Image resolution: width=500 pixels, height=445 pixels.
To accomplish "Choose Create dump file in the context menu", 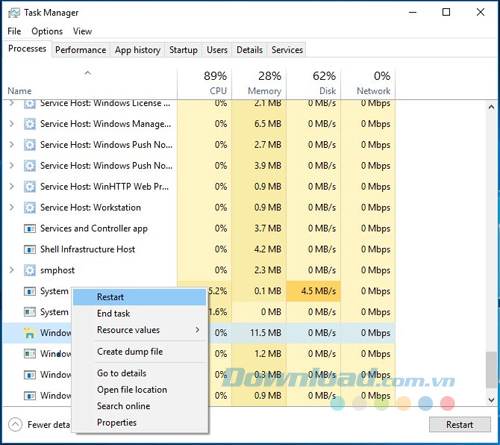I will coord(140,352).
